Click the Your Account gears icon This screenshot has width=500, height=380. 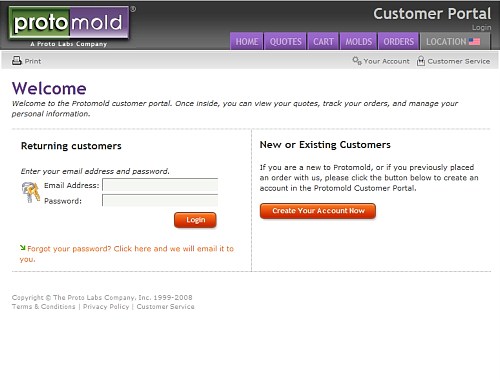(357, 61)
